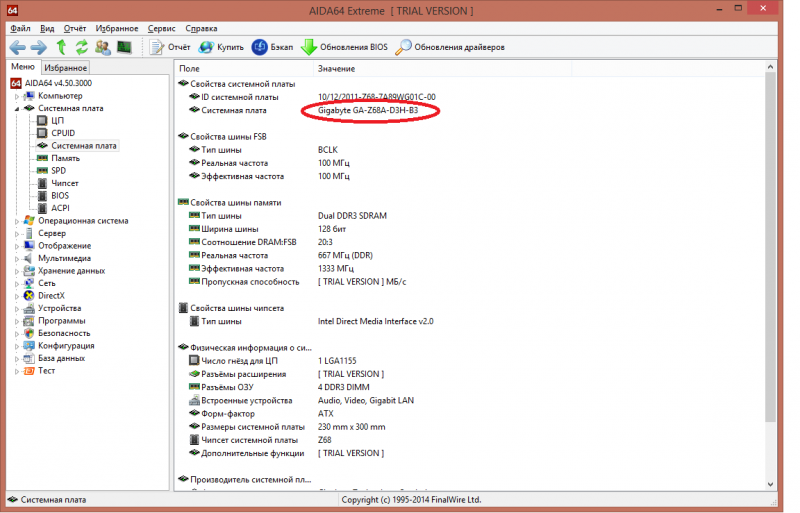This screenshot has width=800, height=513.
Task: Expand the DirectX tree node
Action: click(17, 296)
